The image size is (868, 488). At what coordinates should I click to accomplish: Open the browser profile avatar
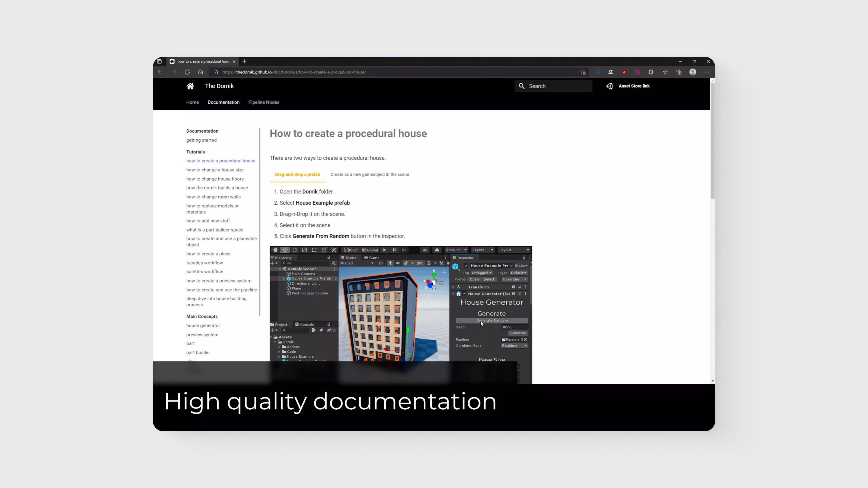(693, 72)
